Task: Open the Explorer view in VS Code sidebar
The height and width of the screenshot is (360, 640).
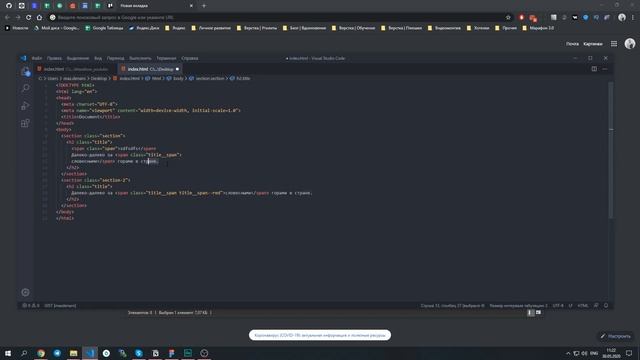Action: tap(25, 72)
